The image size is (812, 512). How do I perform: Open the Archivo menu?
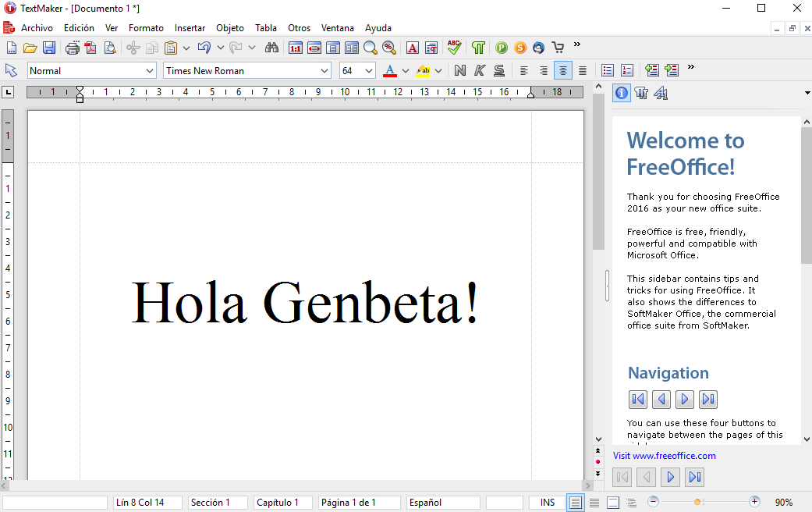point(37,28)
